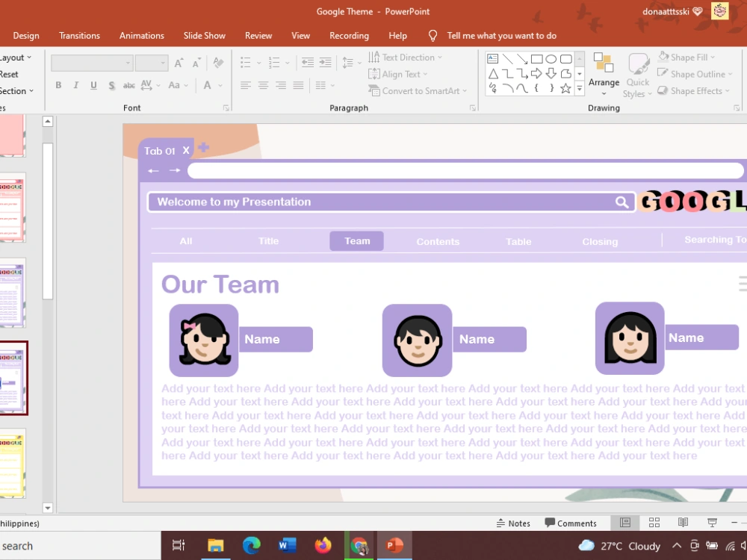Switch to the Animations ribbon tab
Screen dimensions: 747x560
pos(141,35)
